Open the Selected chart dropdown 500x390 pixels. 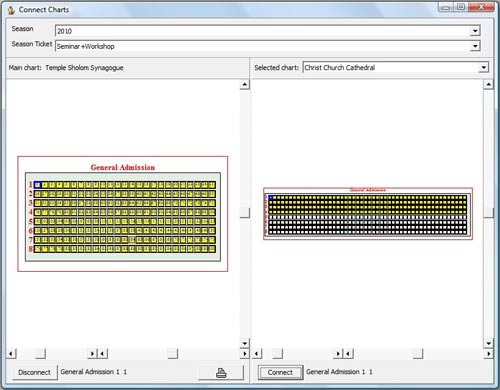[483, 68]
